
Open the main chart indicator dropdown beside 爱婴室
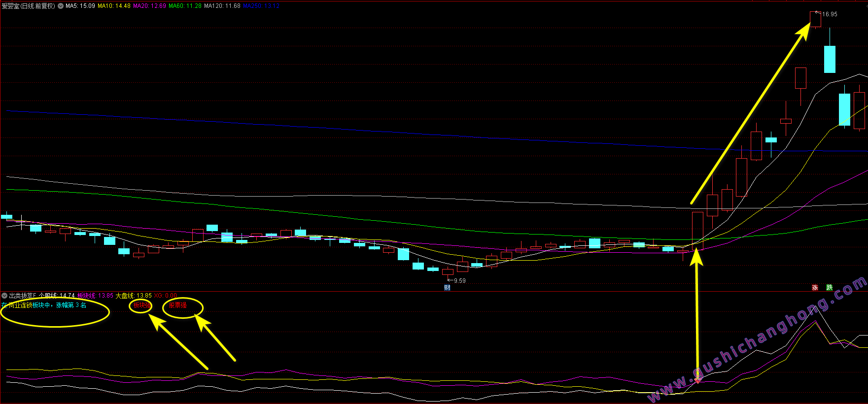(61, 6)
